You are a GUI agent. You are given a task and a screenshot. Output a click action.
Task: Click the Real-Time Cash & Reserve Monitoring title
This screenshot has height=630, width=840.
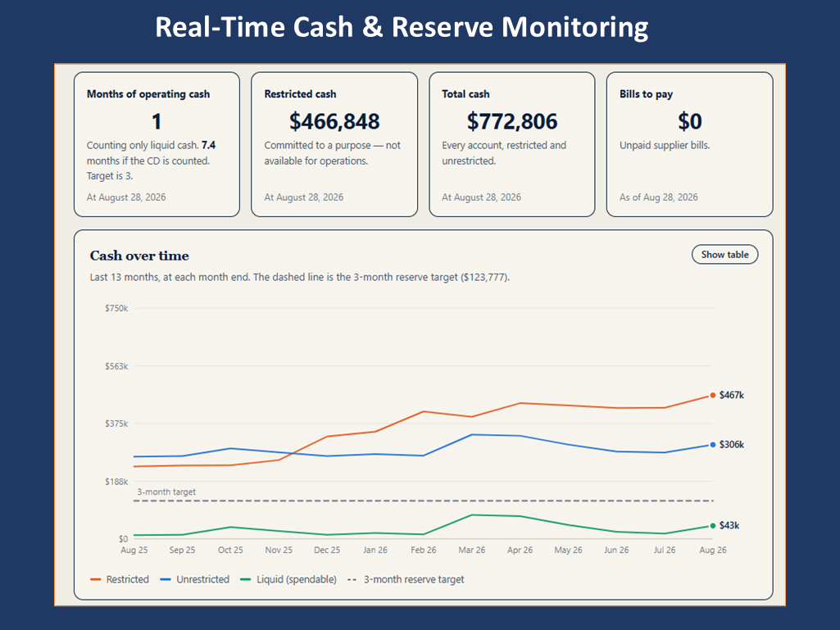pos(402,27)
